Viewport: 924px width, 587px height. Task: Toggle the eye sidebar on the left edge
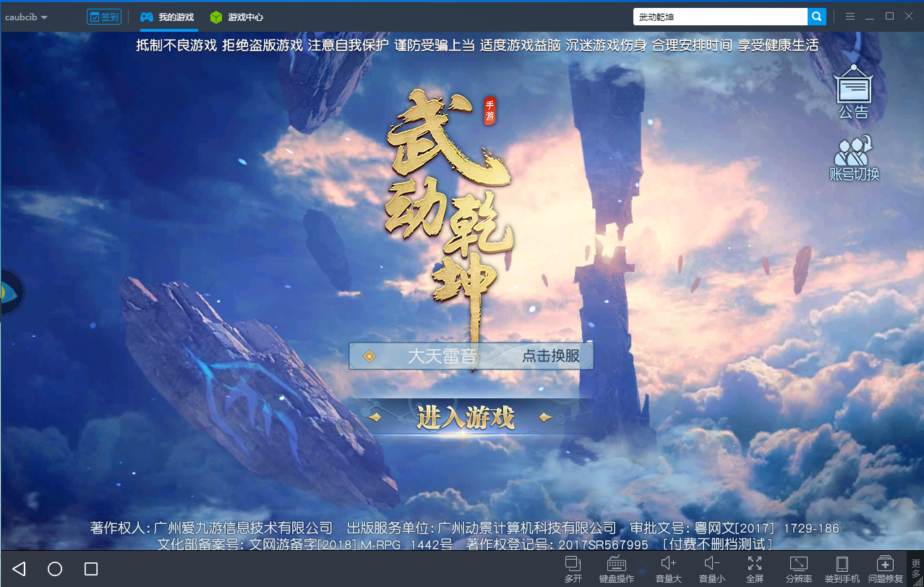tap(7, 291)
